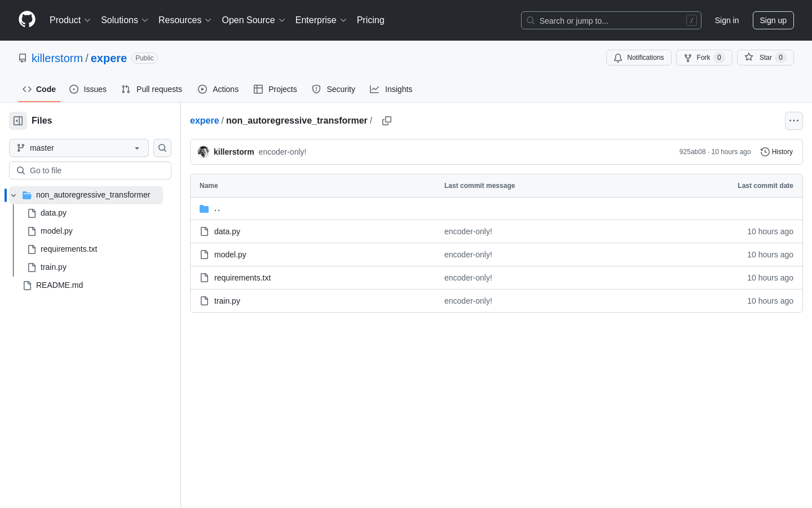812x508 pixels.
Task: Click the search icon in header search box
Action: coord(531,20)
